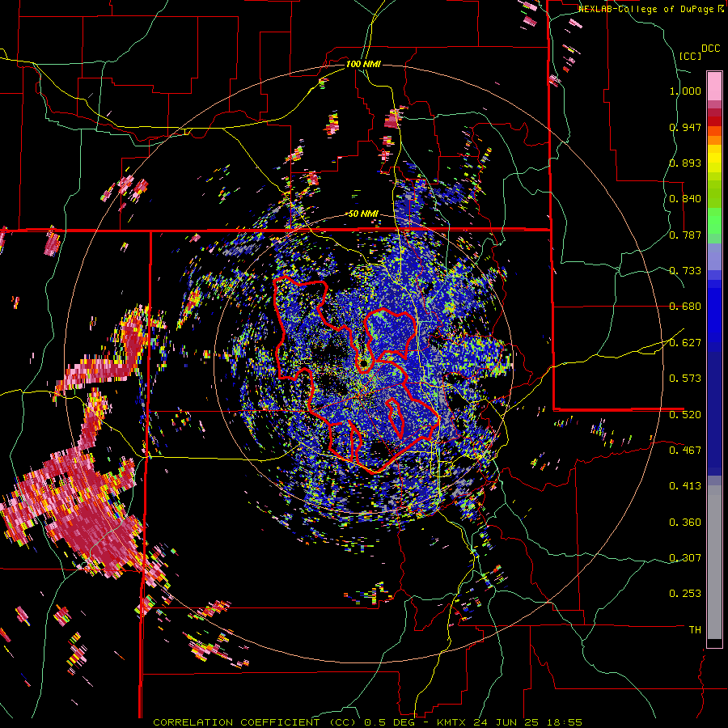
Task: Select the 0.733 legend value
Action: point(685,271)
